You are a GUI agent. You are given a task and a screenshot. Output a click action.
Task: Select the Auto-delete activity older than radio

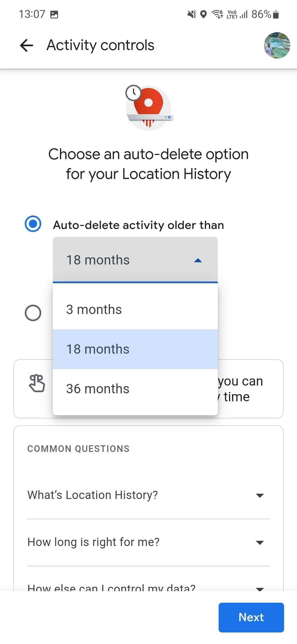point(33,224)
